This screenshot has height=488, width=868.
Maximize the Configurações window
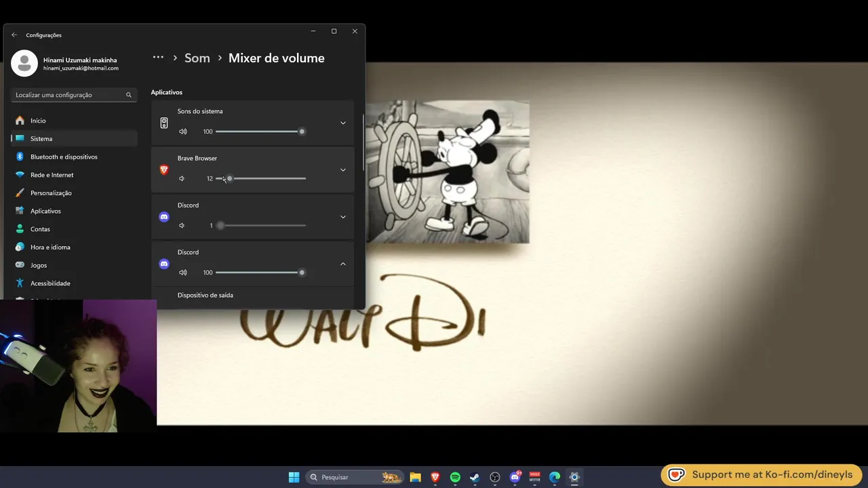(x=334, y=31)
